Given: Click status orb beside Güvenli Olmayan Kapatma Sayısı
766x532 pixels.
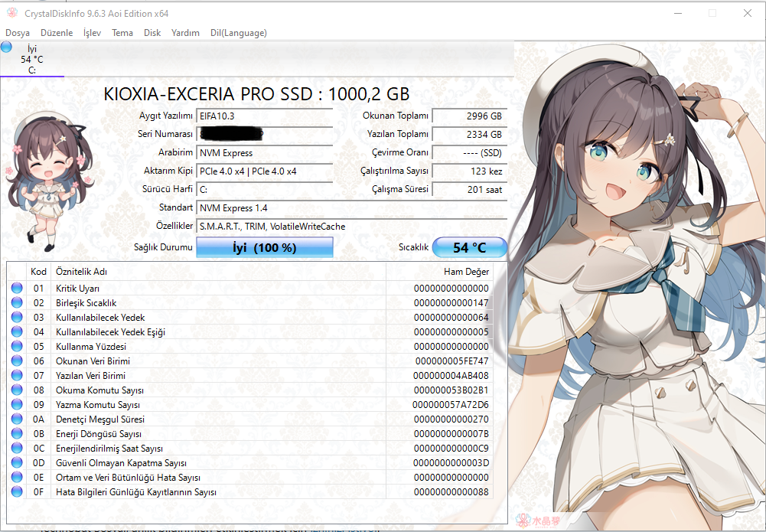Looking at the screenshot, I should click(x=18, y=463).
